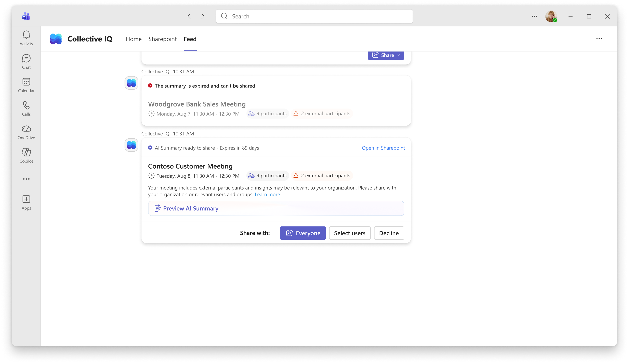629x364 pixels.
Task: Open the Apps store in sidebar
Action: [x=26, y=203]
